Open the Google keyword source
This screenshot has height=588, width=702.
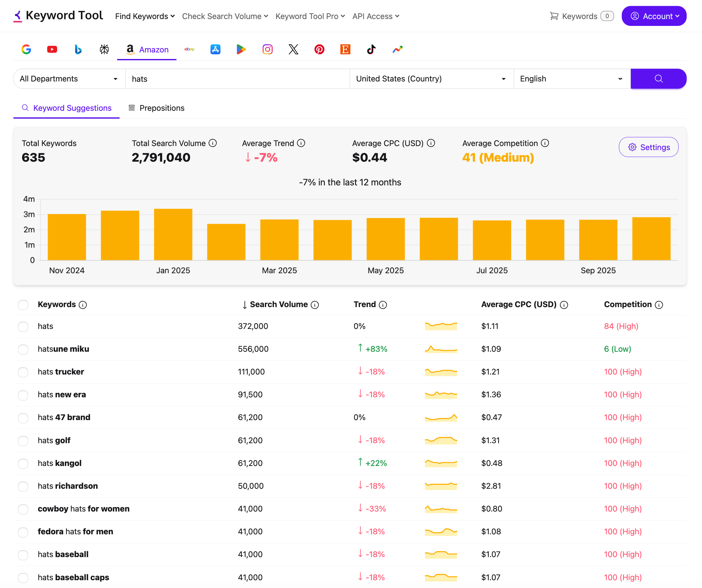[26, 49]
